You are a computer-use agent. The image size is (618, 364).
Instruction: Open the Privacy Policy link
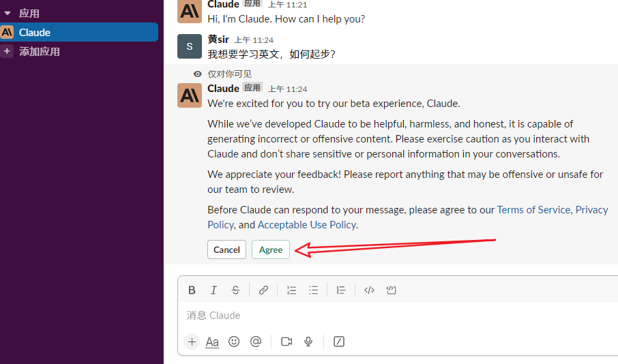(591, 210)
